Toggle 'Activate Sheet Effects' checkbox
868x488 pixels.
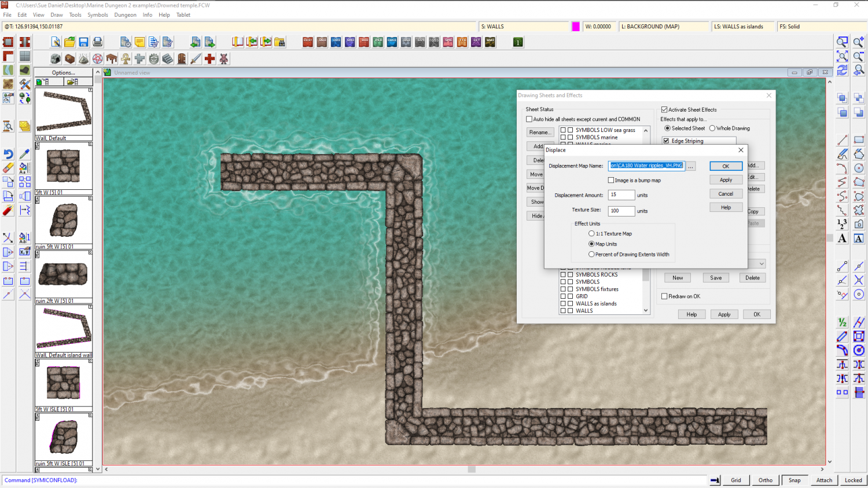664,109
